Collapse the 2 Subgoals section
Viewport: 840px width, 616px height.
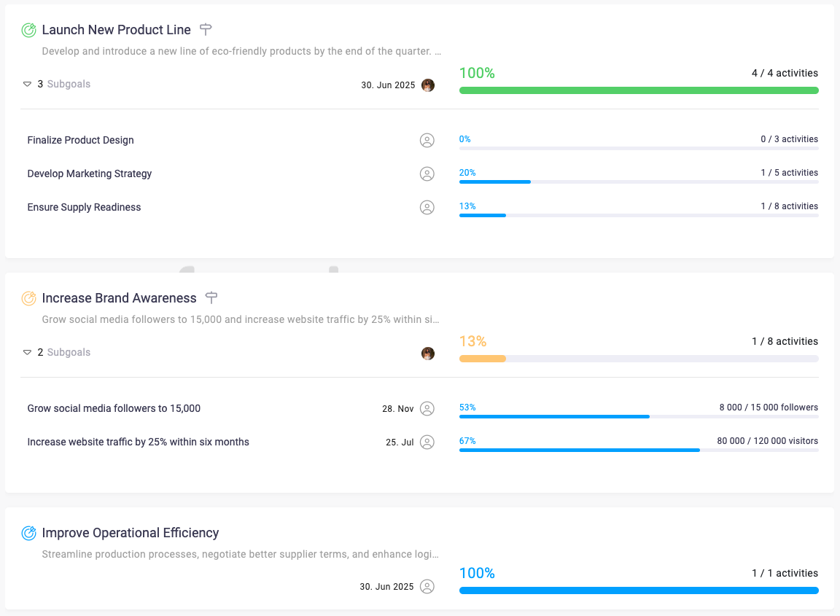(x=28, y=353)
